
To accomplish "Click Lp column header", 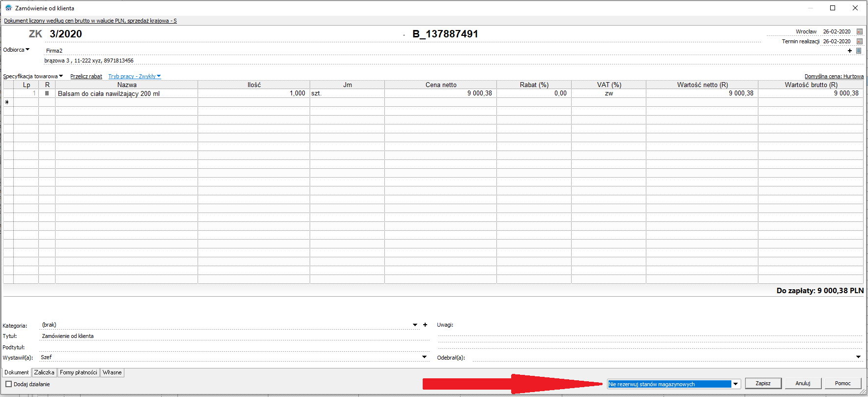I will point(27,85).
